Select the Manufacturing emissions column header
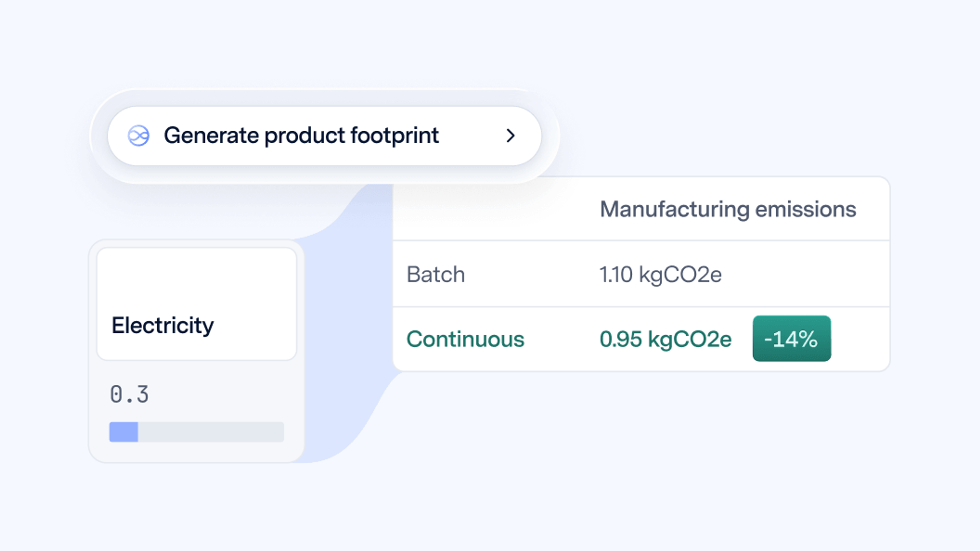The height and width of the screenshot is (551, 980). tap(728, 209)
